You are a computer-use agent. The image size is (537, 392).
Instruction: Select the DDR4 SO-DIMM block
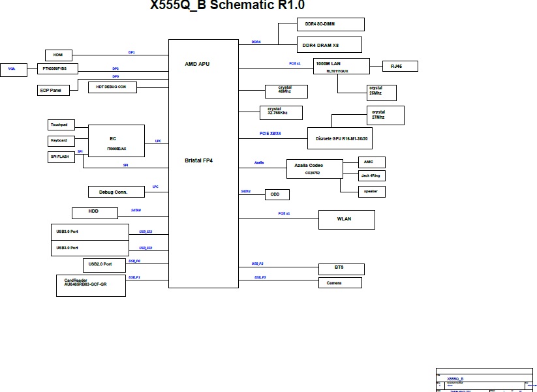tap(330, 24)
